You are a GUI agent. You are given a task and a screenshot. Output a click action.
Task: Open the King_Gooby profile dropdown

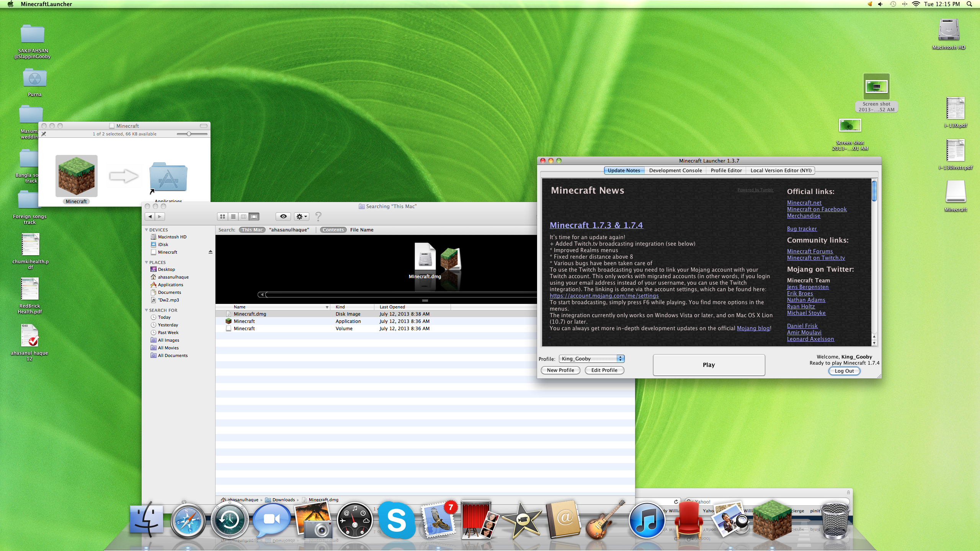click(x=591, y=359)
